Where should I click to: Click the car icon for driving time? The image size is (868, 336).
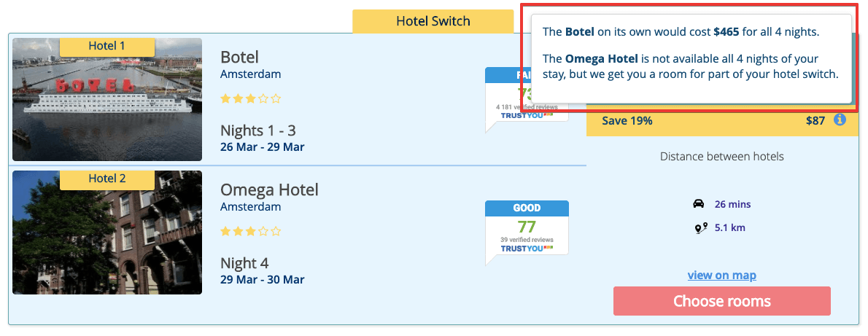click(x=699, y=204)
